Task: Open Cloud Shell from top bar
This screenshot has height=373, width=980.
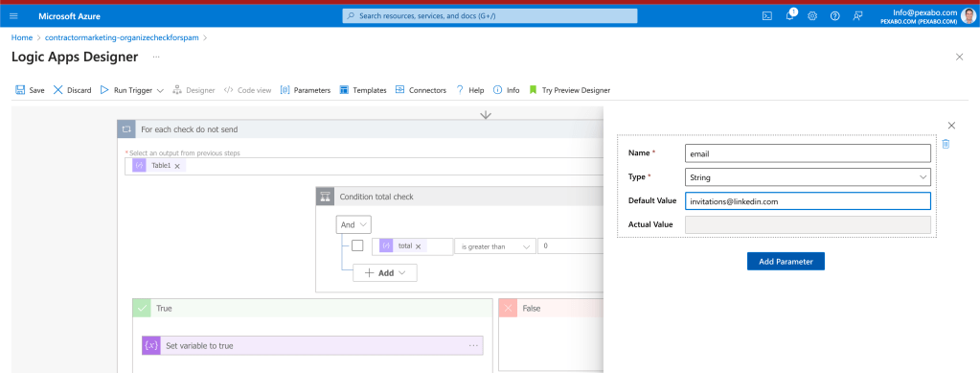Action: (767, 16)
